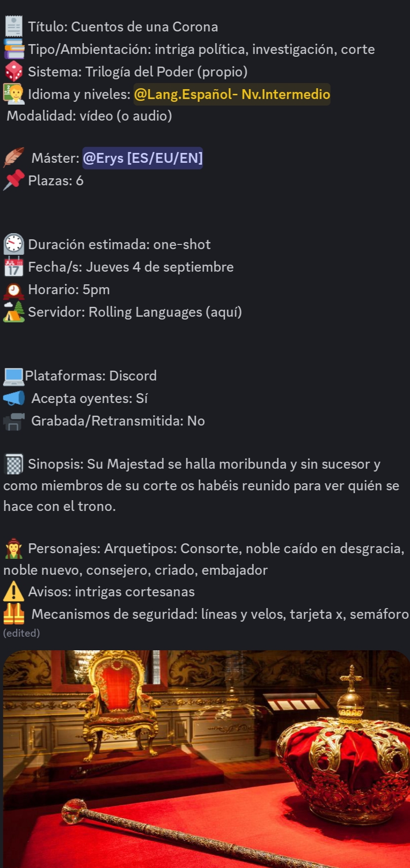
Task: Click the video camera emoji beside Grabada/Retransmitida
Action: [x=14, y=421]
